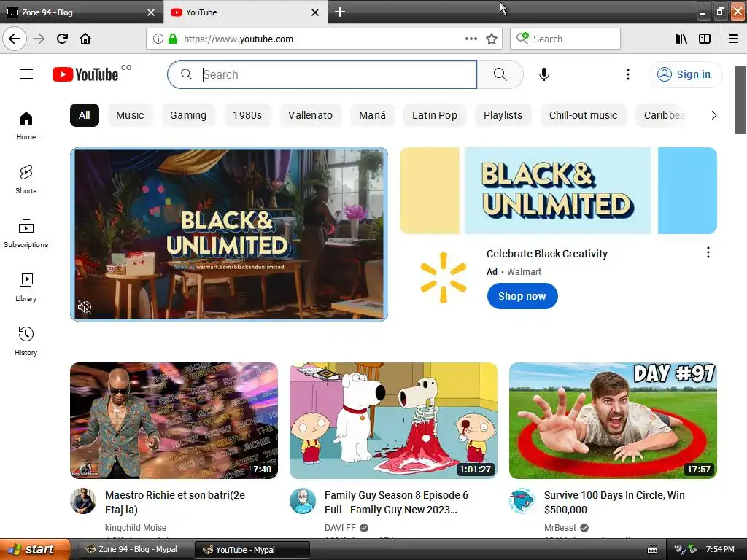747x560 pixels.
Task: Select the Chill-out music filter chip
Action: (x=583, y=115)
